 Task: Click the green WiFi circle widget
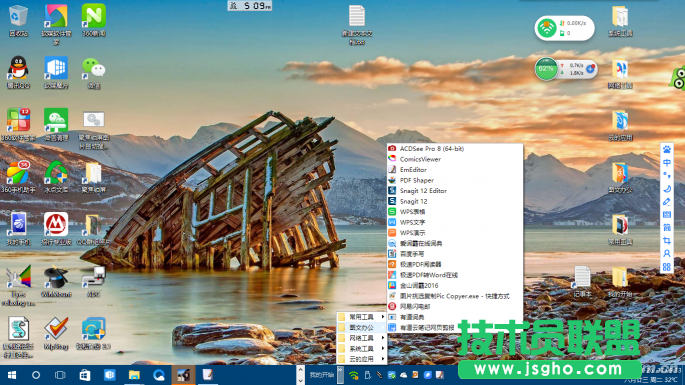point(547,28)
